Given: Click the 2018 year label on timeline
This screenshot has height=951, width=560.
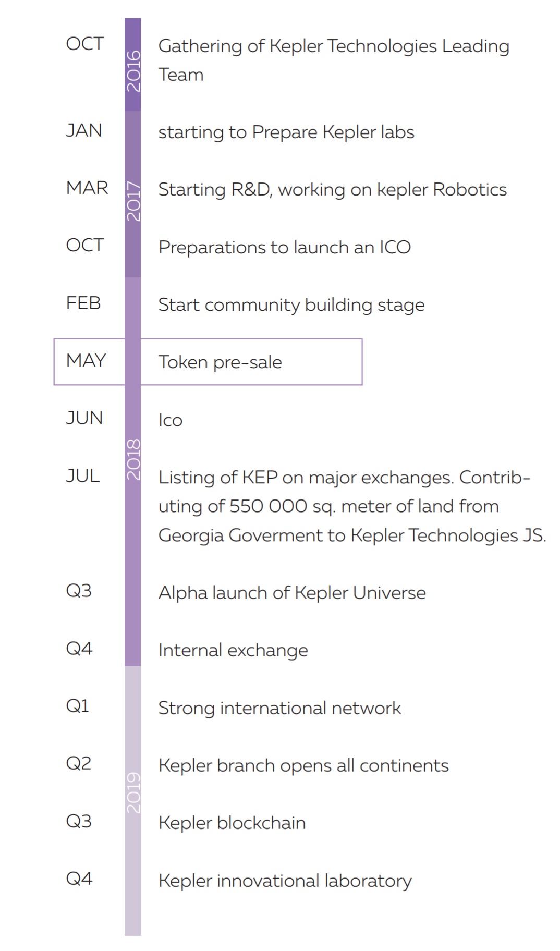Looking at the screenshot, I should click(133, 459).
